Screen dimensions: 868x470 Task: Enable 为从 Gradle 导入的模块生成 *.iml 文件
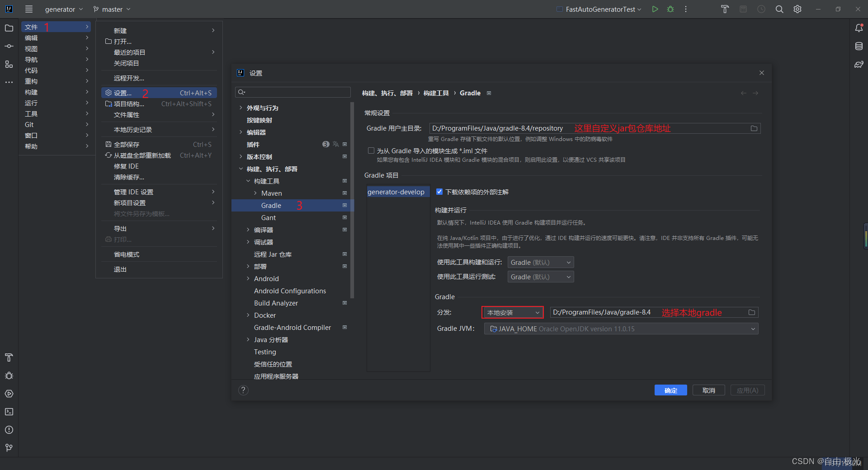371,150
